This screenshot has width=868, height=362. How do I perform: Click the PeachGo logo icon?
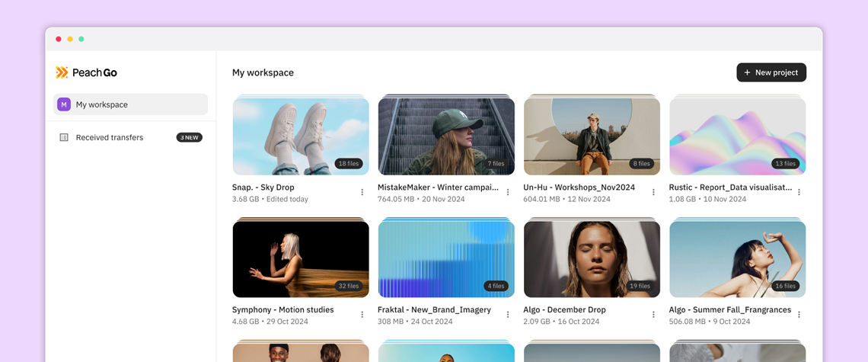[62, 72]
